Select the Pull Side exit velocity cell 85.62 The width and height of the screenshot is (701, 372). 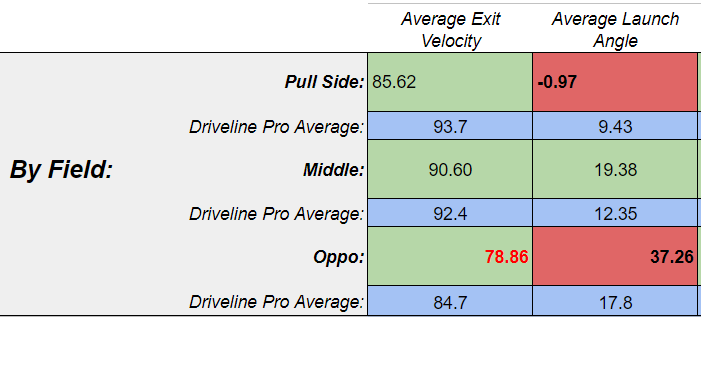tap(450, 82)
